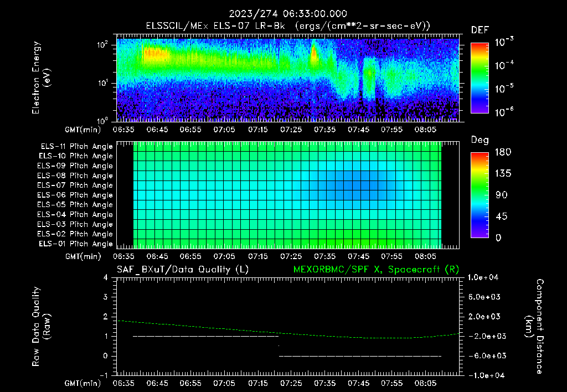Click the 6.0e+03 right axis value
Screen dimensions: 567x392
point(484,297)
